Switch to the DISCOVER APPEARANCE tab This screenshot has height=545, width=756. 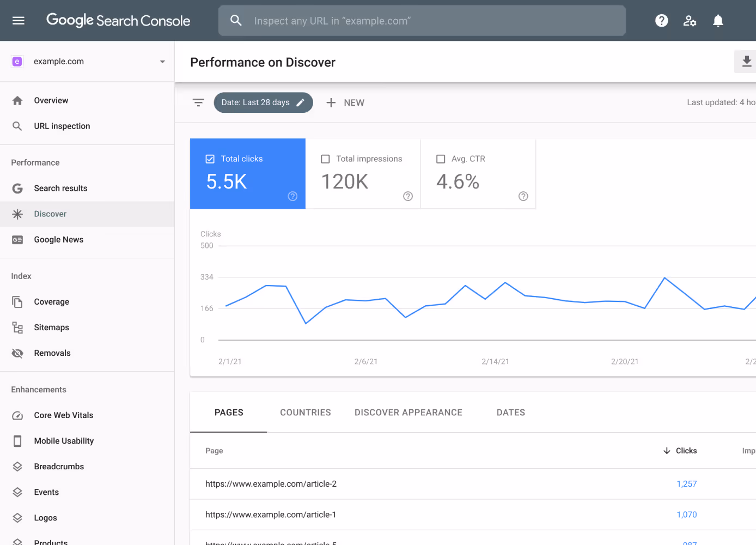[409, 413]
